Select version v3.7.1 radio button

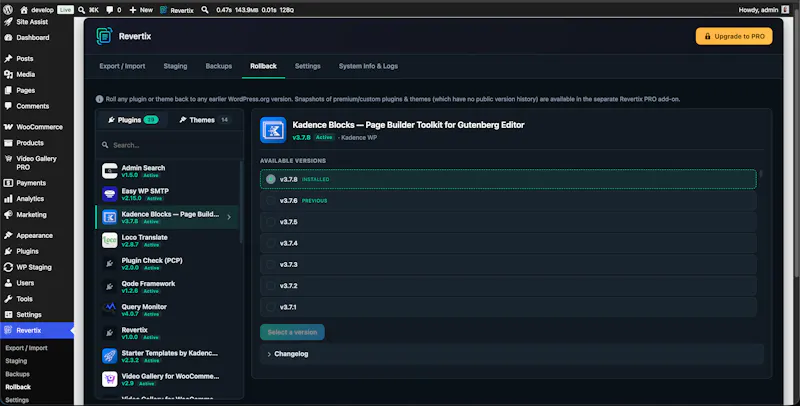pos(271,307)
